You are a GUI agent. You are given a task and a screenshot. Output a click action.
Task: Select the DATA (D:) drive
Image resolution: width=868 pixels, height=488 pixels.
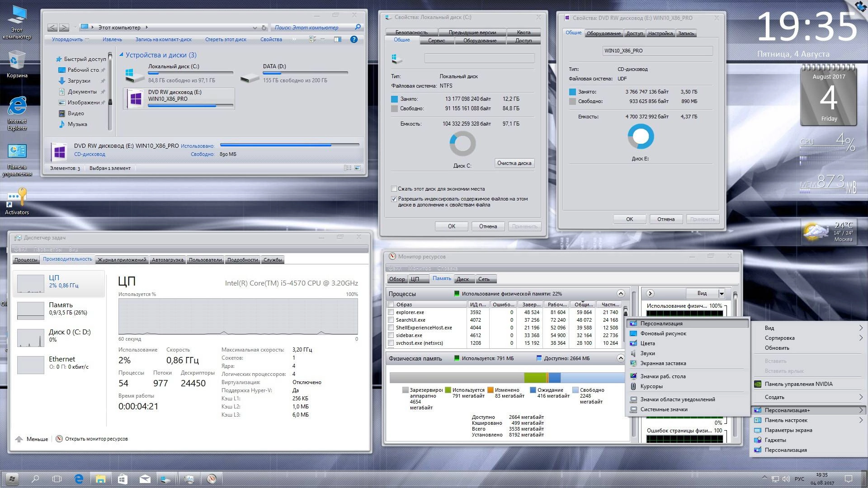click(x=294, y=73)
